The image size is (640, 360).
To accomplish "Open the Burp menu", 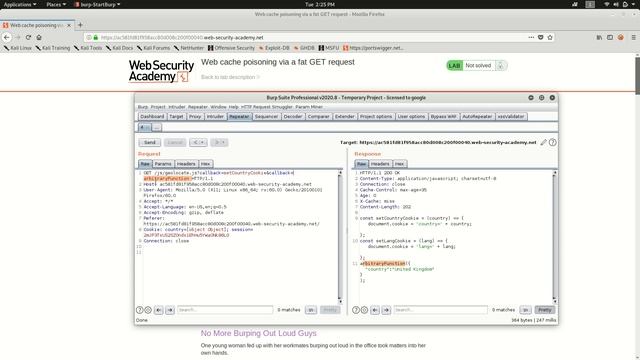I will coord(142,107).
